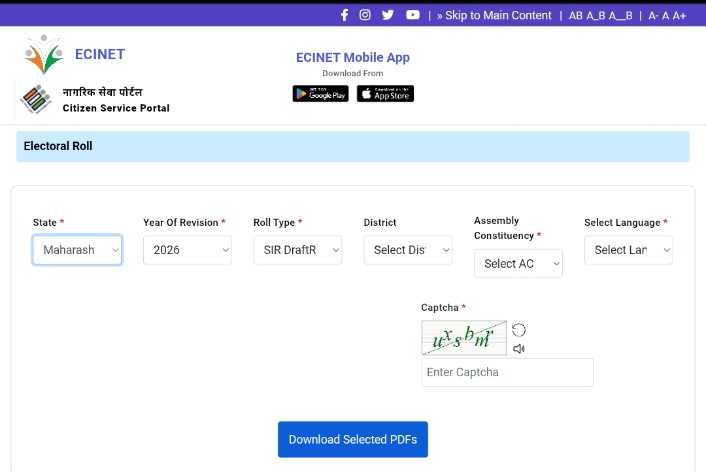Screen dimensions: 706x472
Task: Refresh the captcha image
Action: (x=519, y=330)
